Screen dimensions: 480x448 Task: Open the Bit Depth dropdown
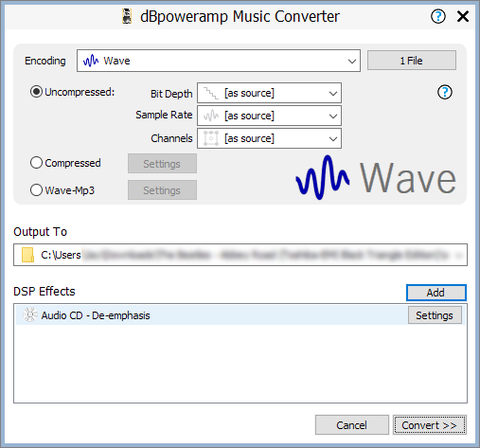tap(269, 93)
